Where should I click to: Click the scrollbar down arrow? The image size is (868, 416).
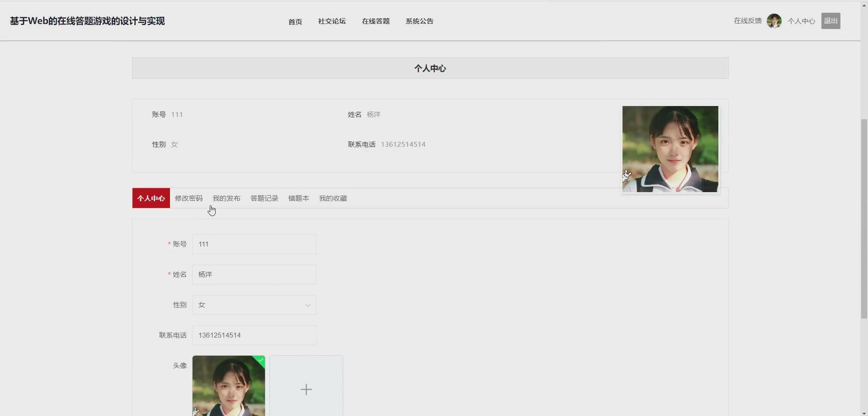863,412
